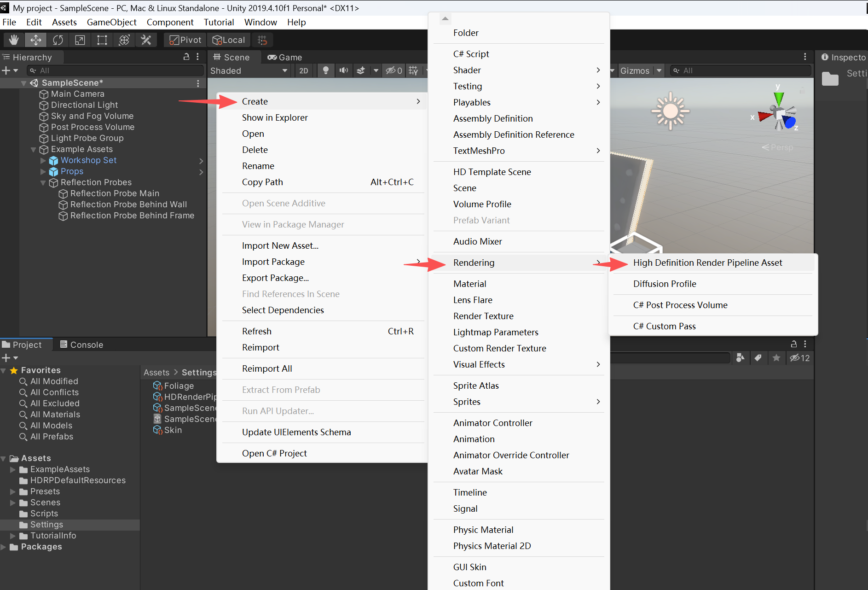
Task: Toggle scene effects visibility
Action: click(361, 70)
